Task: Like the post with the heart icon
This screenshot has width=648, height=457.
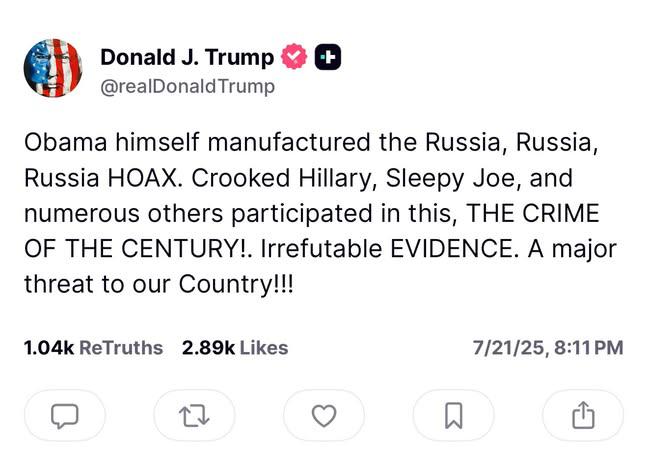Action: 323,415
